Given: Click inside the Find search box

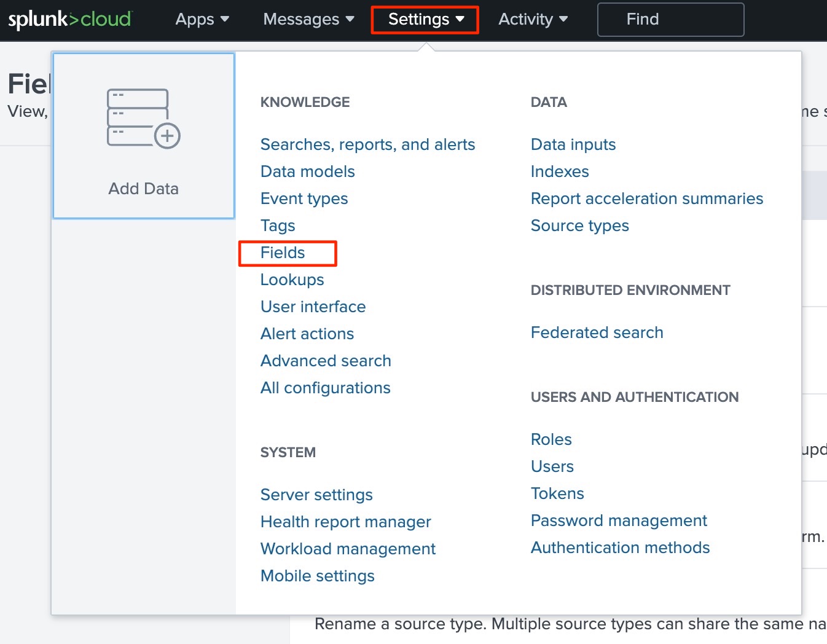Looking at the screenshot, I should point(670,19).
